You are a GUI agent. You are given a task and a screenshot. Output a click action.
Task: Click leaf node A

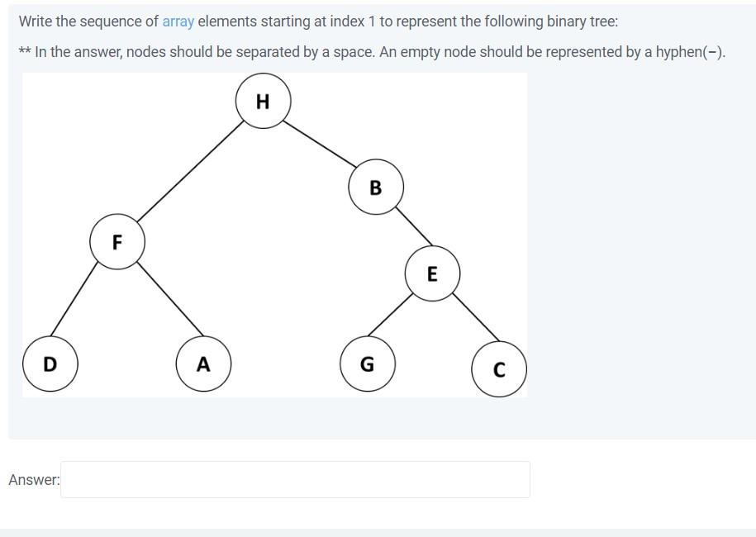202,363
